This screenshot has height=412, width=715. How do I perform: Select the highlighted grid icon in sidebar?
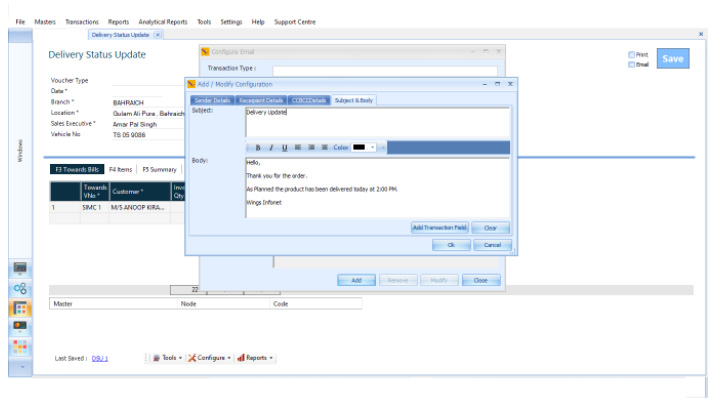pyautogui.click(x=20, y=308)
